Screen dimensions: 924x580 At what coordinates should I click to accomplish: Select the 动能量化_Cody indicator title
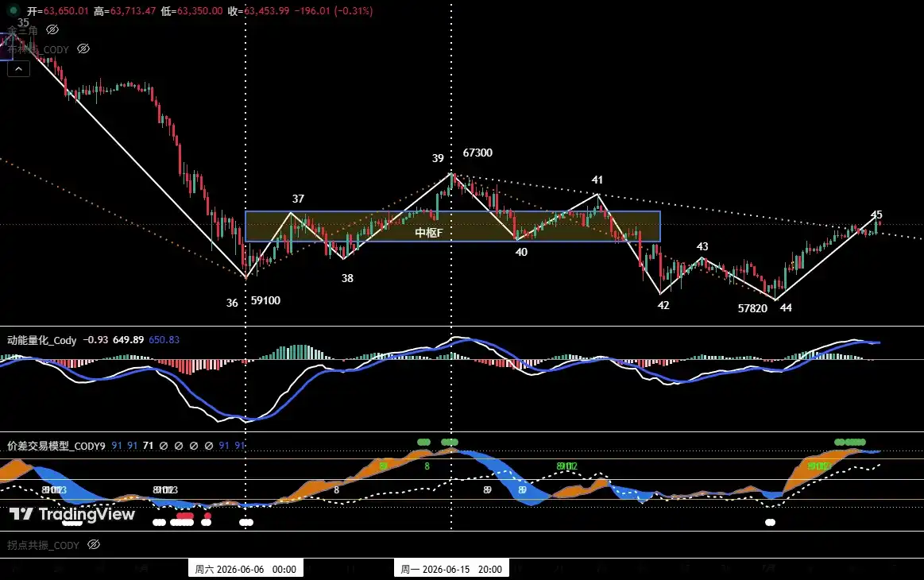(42, 340)
